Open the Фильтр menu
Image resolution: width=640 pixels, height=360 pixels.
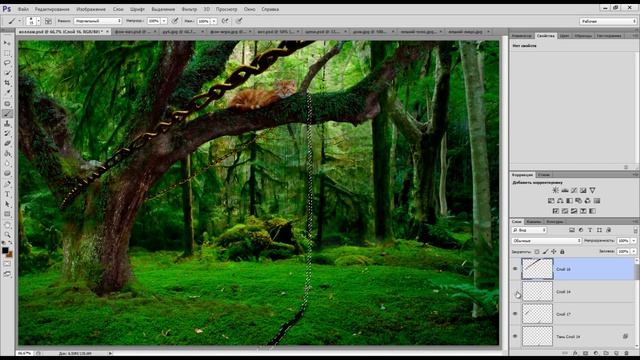(189, 9)
